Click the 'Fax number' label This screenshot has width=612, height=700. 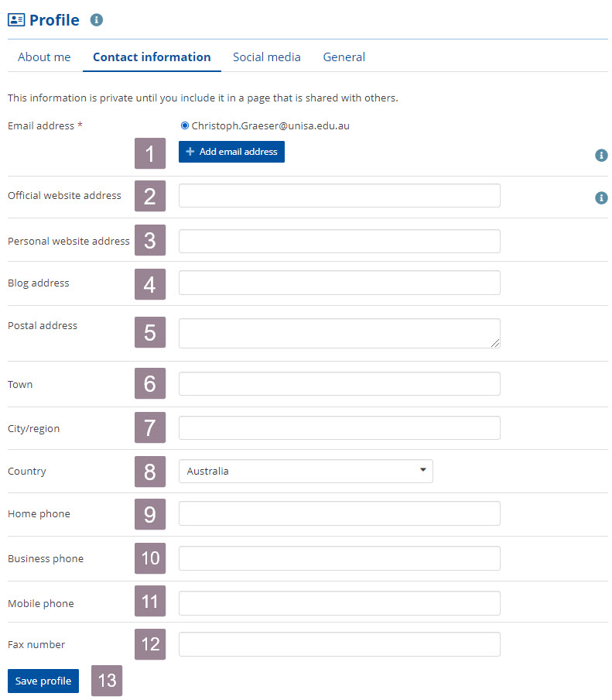36,645
